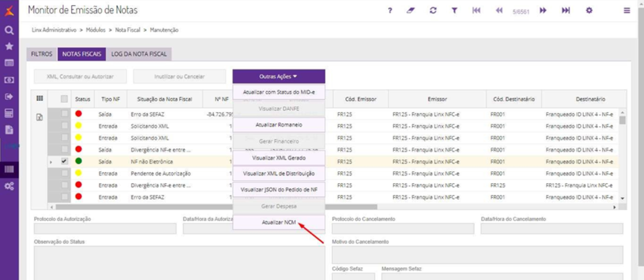Open the search icon in the sidebar
Image resolution: width=644 pixels, height=280 pixels.
click(x=9, y=30)
